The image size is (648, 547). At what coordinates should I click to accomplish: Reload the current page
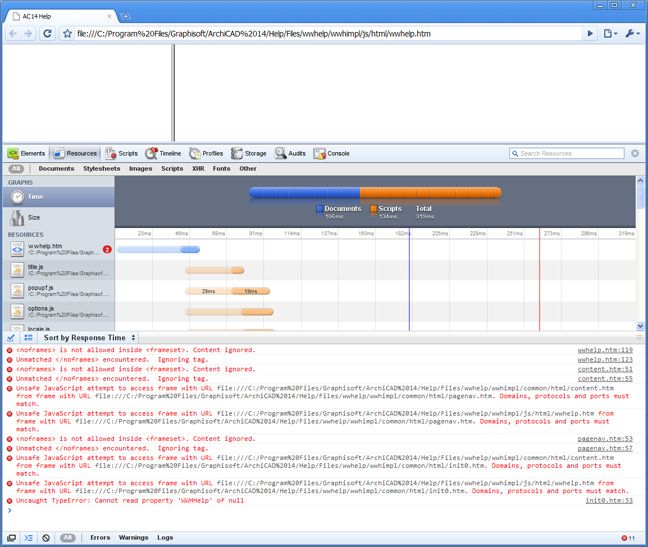47,33
